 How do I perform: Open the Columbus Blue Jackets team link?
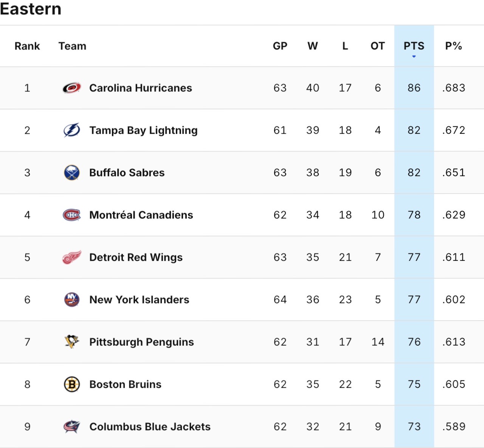150,426
